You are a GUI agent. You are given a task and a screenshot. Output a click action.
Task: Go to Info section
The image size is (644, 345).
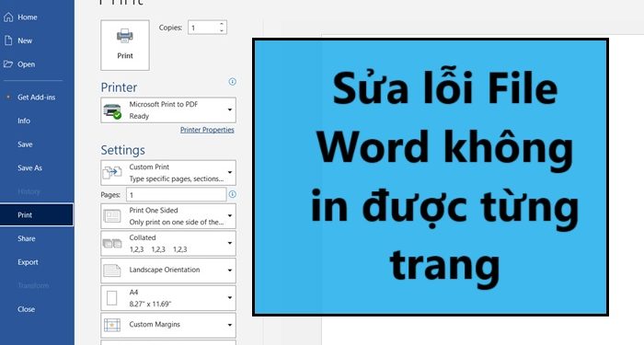point(24,121)
